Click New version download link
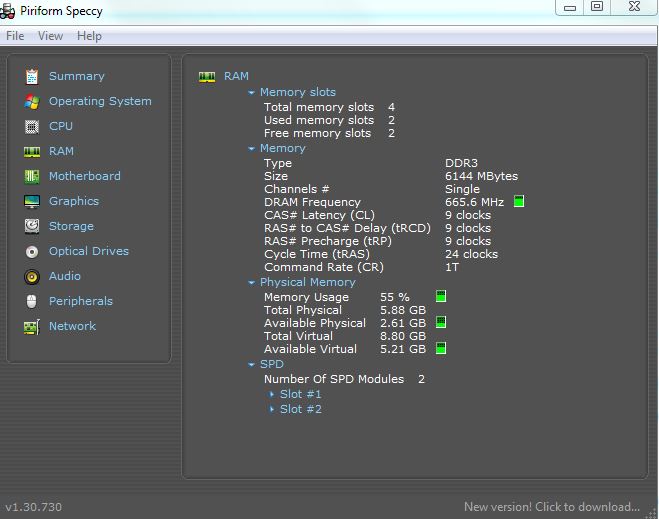 552,507
